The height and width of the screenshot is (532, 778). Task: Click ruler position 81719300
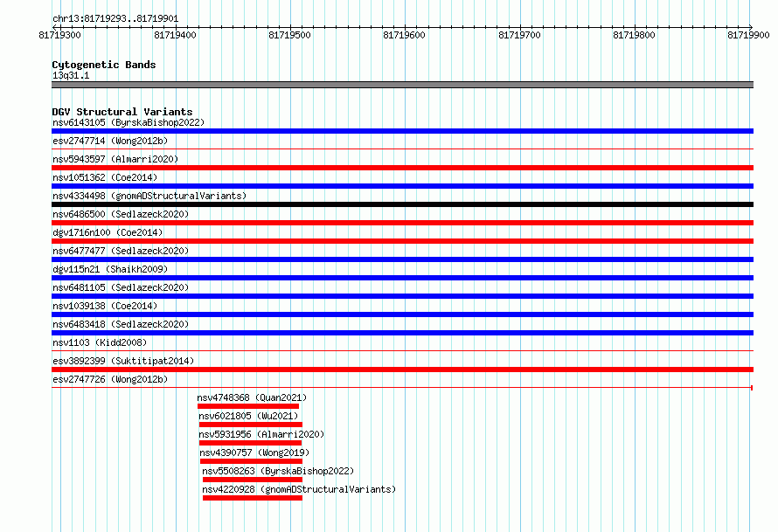60,35
